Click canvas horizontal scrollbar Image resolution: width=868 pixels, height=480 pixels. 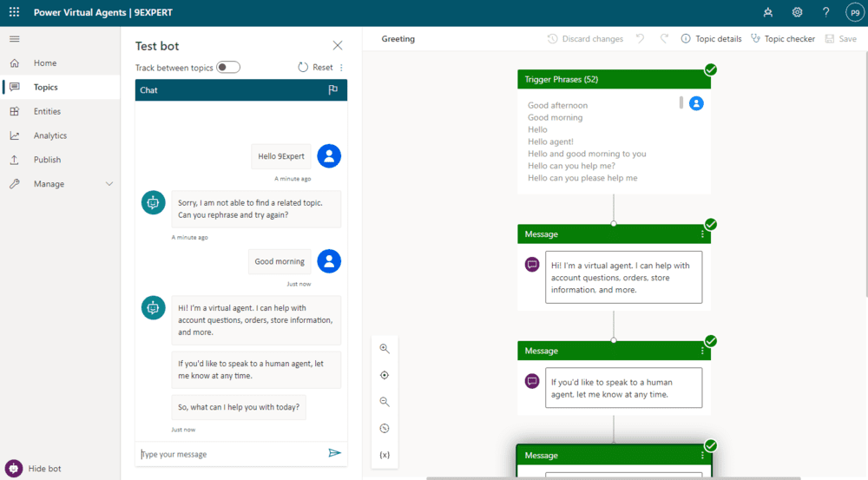[614, 478]
